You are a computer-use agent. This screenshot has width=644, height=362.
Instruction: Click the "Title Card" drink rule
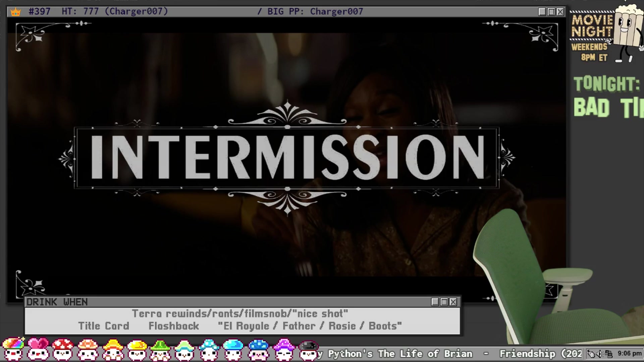pos(104,326)
